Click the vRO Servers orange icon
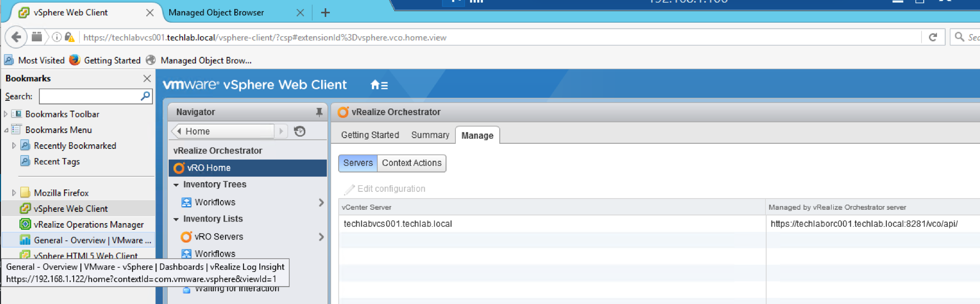Screen dimensions: 980x304 (186, 237)
